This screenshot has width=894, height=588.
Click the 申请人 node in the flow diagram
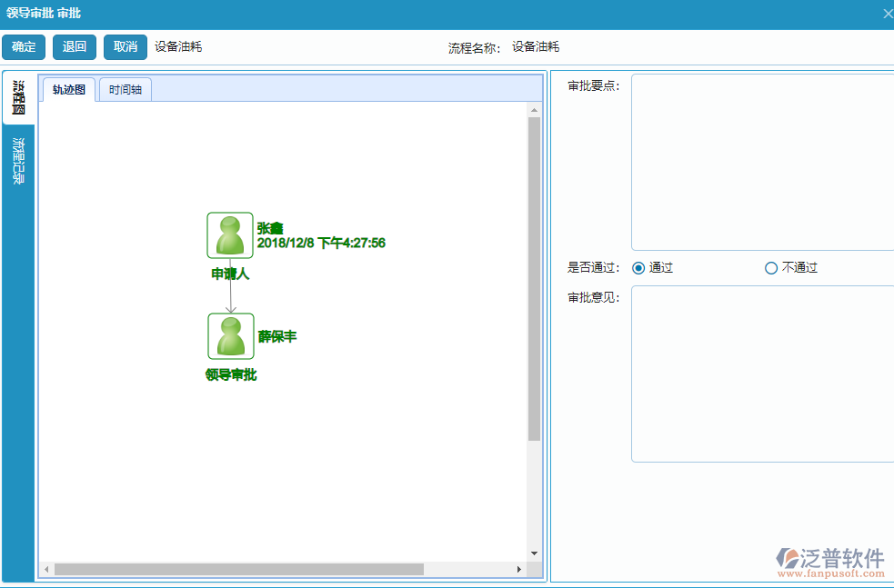click(229, 273)
